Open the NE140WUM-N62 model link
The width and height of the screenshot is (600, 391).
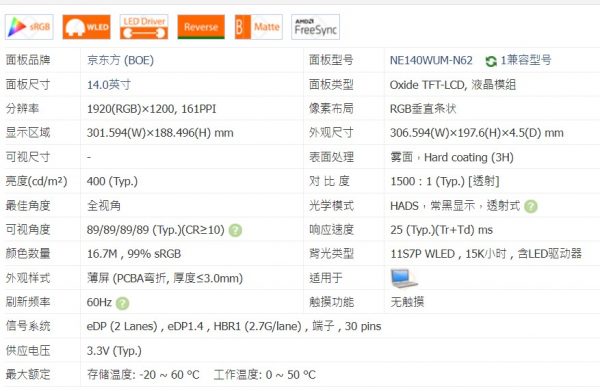point(431,60)
